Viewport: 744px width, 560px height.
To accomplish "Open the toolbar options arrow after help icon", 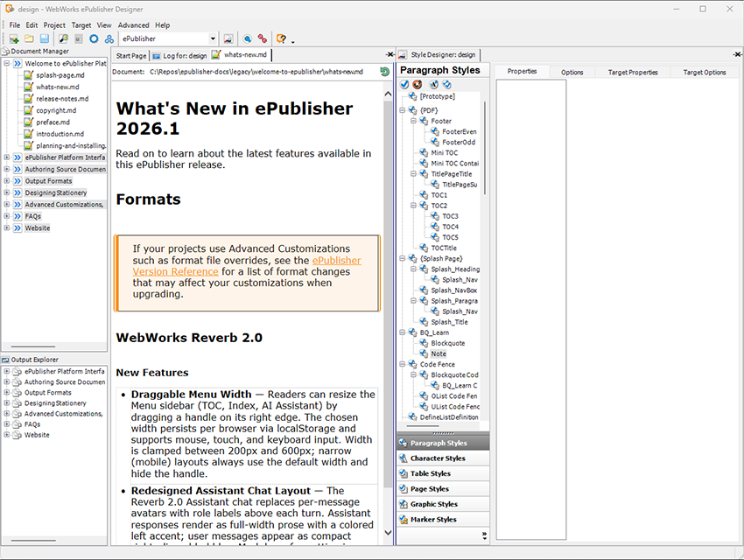I will pyautogui.click(x=292, y=42).
